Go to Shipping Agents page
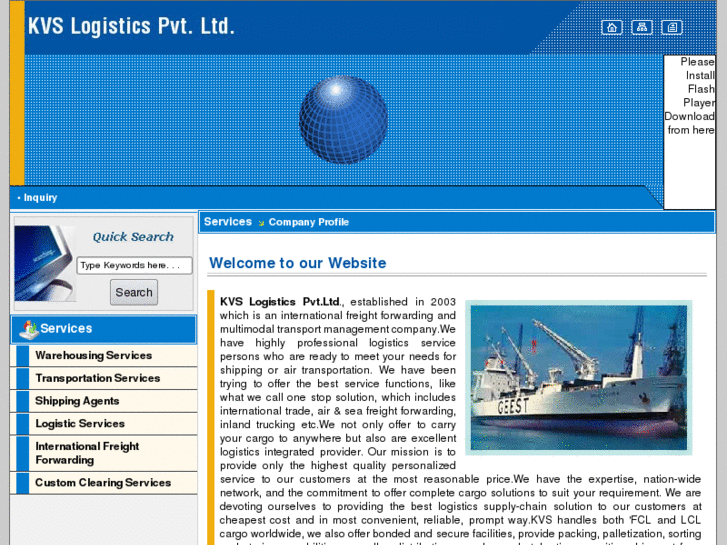Image resolution: width=727 pixels, height=545 pixels. click(77, 401)
